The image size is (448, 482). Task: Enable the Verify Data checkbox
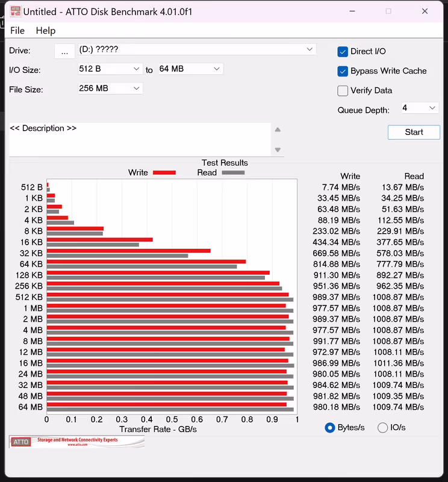[343, 91]
